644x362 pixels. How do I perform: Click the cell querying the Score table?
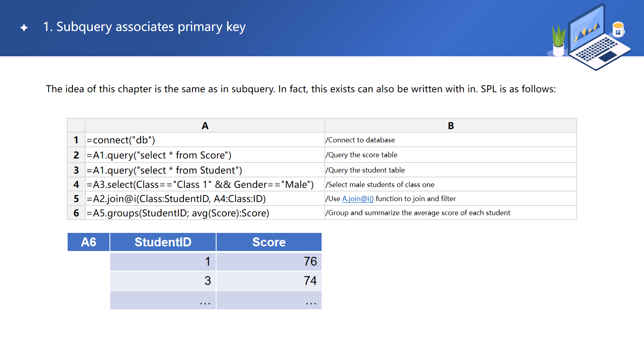[204, 155]
